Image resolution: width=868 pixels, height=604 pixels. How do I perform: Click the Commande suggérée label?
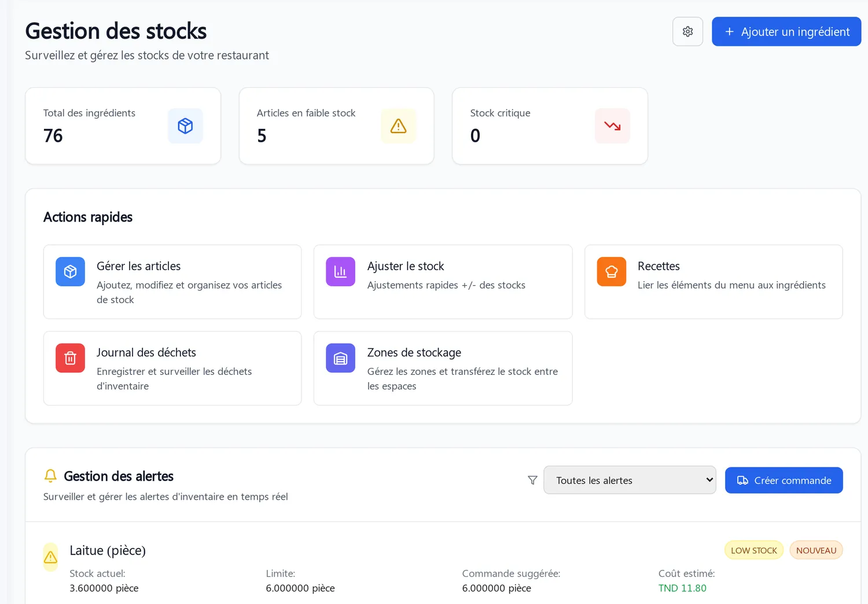(x=511, y=573)
